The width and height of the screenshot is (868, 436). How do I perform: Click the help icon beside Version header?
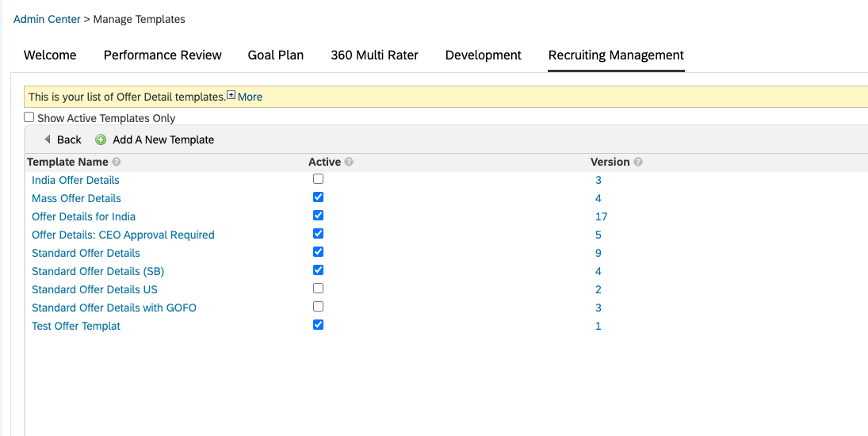coord(638,163)
